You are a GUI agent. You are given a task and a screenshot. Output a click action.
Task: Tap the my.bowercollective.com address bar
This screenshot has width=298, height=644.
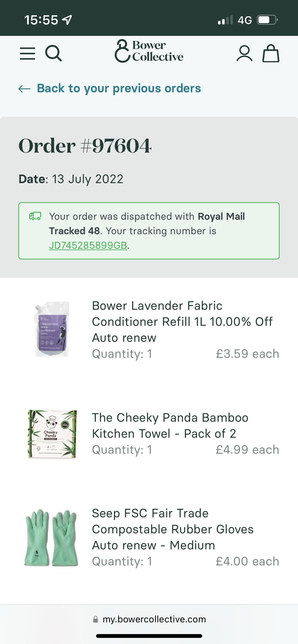[154, 619]
